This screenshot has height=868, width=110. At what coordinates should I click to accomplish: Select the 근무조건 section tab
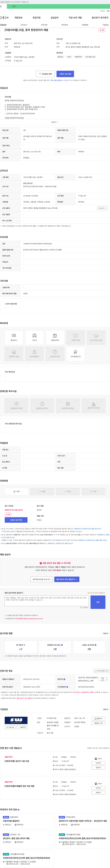24,25
